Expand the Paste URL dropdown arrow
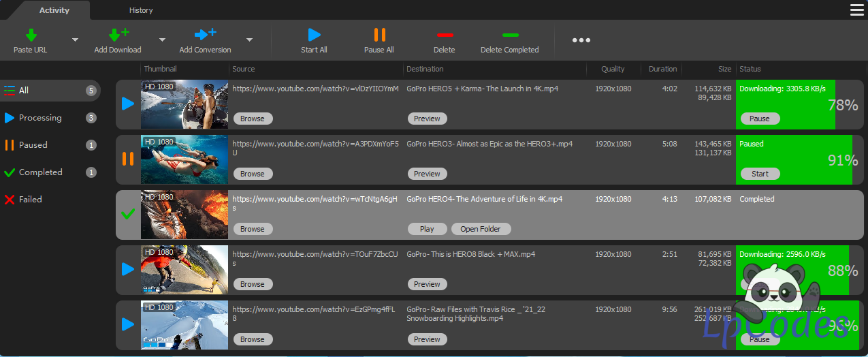868x357 pixels. click(x=75, y=40)
